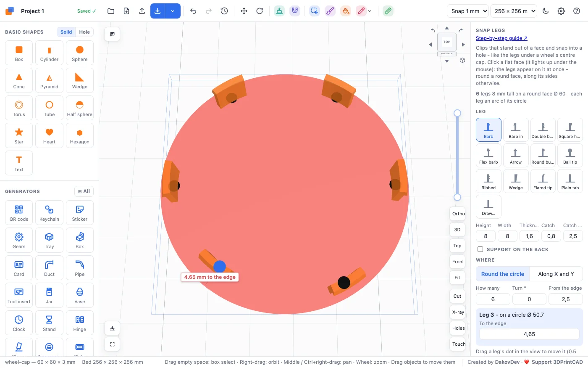Click the upload/import icon
Image resolution: width=588 pixels, height=368 pixels.
point(142,11)
